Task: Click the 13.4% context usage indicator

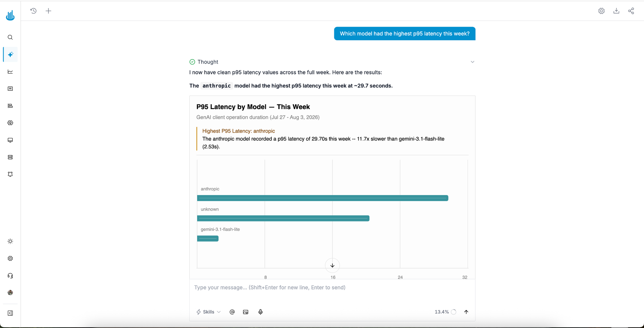Action: (445, 312)
